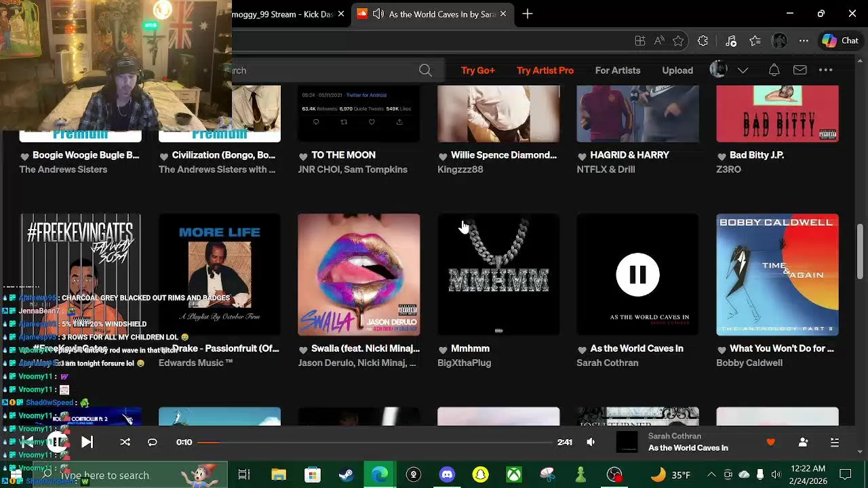
Task: Open BigXthaPlug artist link
Action: click(465, 363)
